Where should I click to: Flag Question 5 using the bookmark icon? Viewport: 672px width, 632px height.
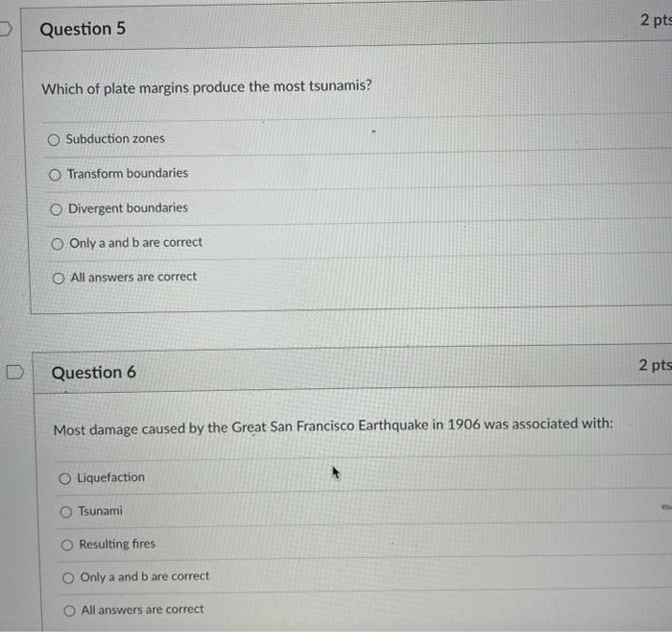pyautogui.click(x=5, y=29)
